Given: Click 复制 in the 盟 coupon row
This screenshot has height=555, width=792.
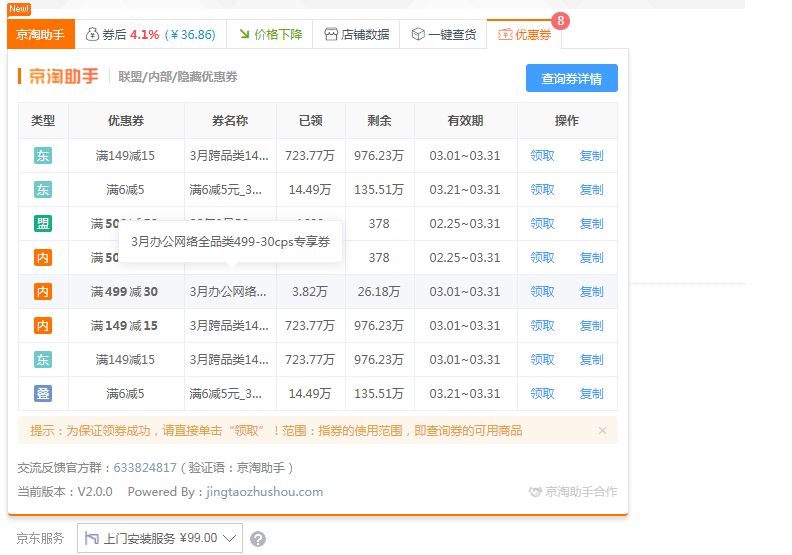Looking at the screenshot, I should coord(591,223).
